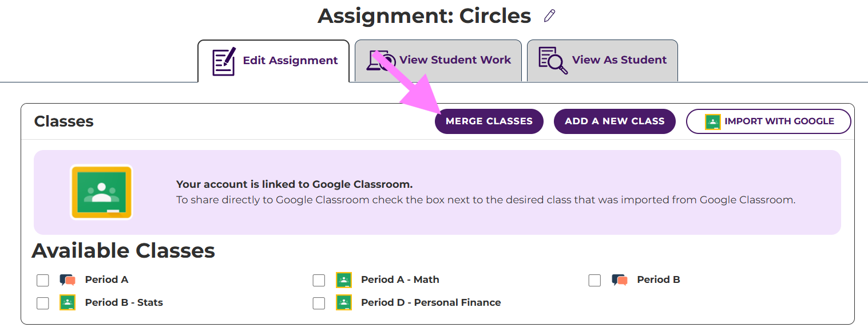Click the Classroom icon beside Period D - Personal Finance
The image size is (868, 335).
coord(343,303)
